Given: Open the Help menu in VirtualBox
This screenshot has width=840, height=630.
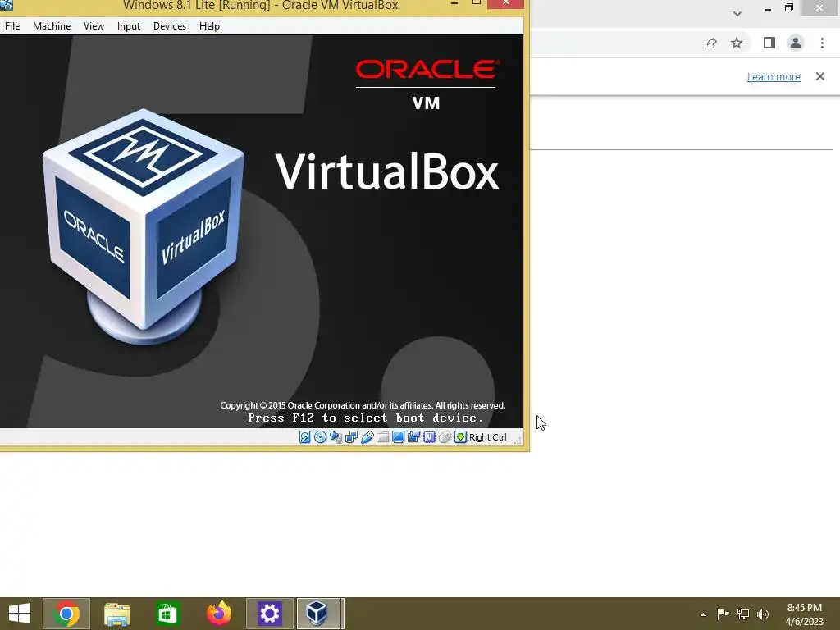Looking at the screenshot, I should [x=209, y=25].
